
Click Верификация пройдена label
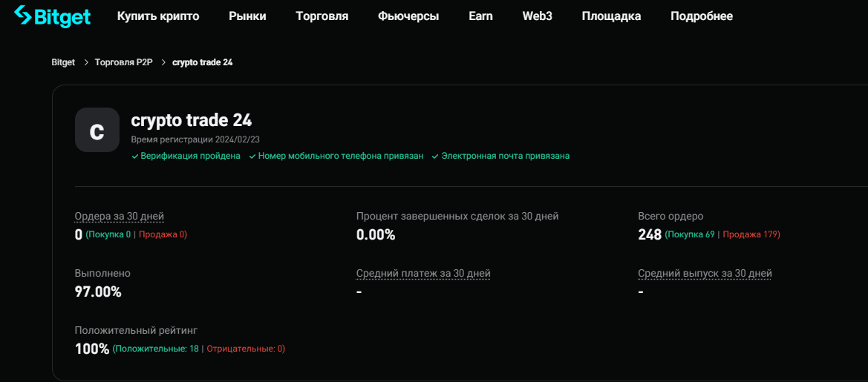coord(190,157)
